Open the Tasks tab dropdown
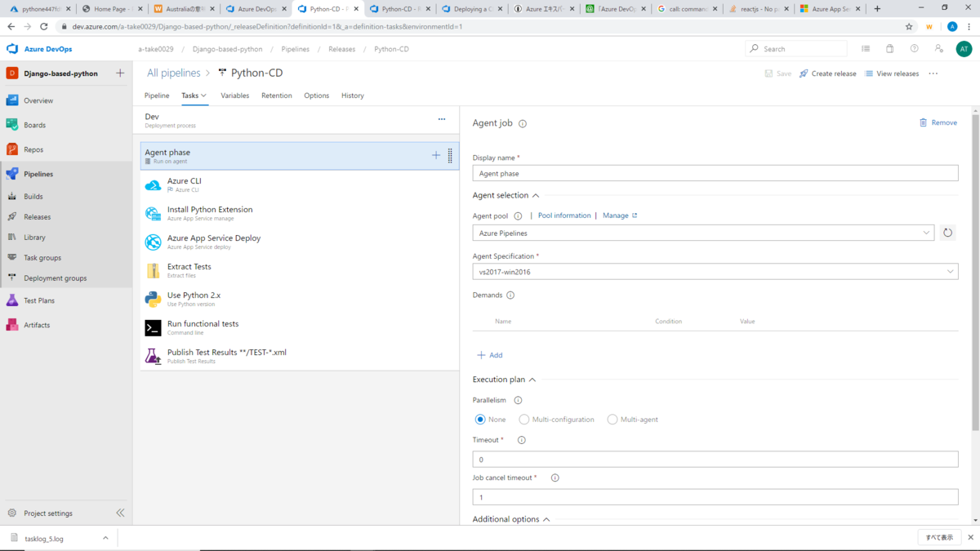980x551 pixels. coord(194,96)
